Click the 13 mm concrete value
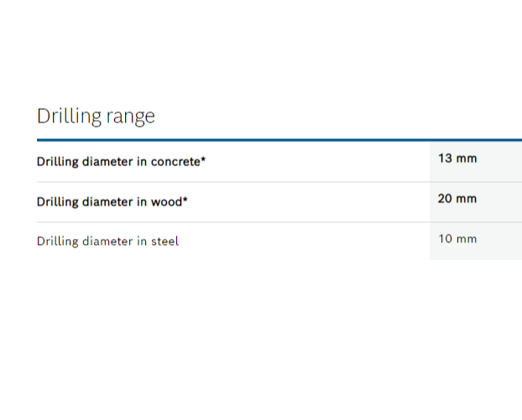Screen dimensions: 522x420 457,158
